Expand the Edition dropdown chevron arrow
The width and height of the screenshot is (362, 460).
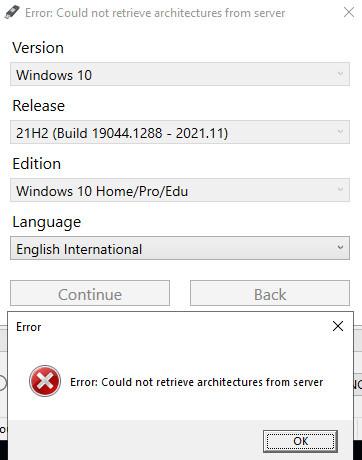pyautogui.click(x=340, y=189)
